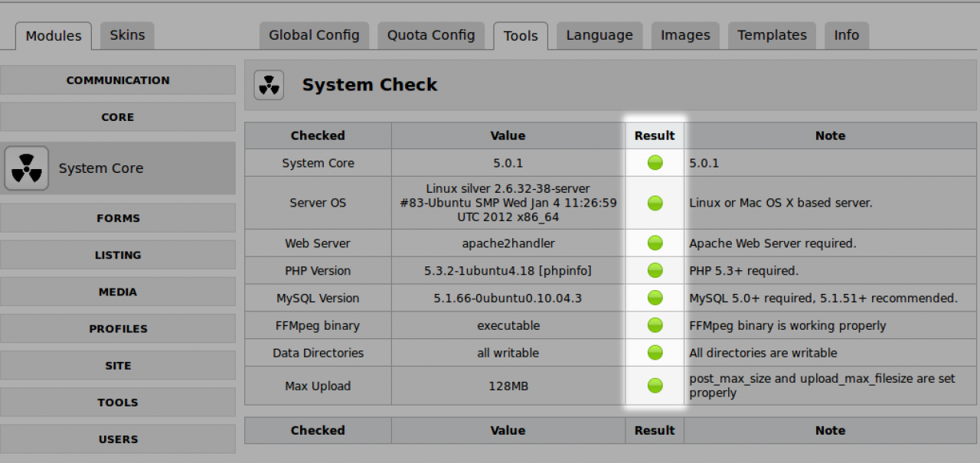Expand the PROFILES module category

tap(118, 328)
